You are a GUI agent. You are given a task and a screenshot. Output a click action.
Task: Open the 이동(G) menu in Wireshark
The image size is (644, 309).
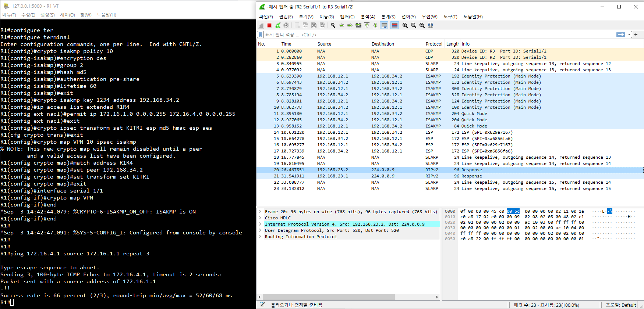[326, 17]
